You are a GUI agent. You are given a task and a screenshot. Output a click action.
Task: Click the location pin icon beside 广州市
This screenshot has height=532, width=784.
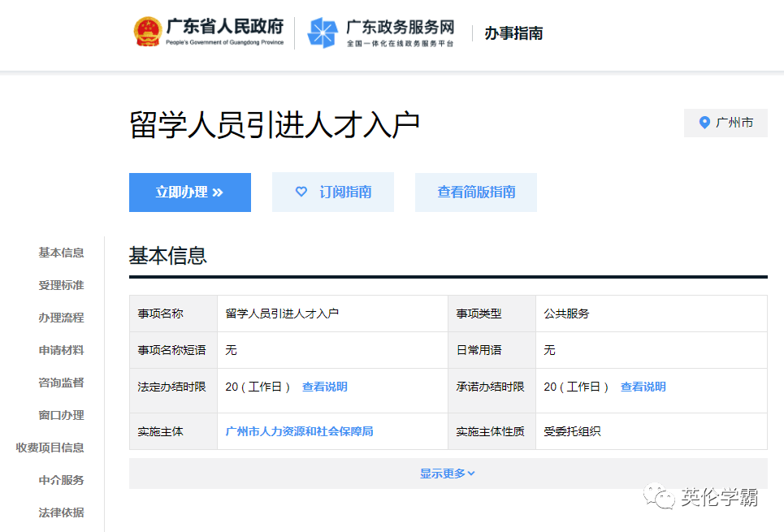704,123
